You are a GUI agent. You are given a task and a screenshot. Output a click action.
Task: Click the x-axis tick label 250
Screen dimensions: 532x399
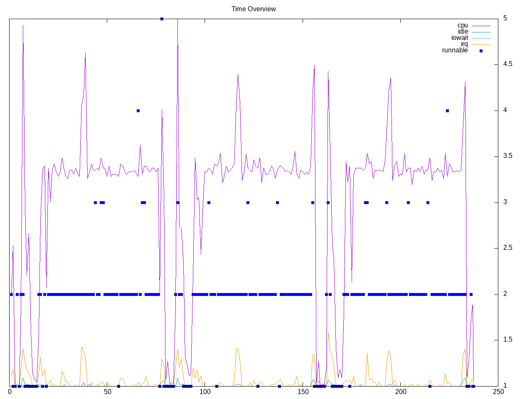pyautogui.click(x=498, y=392)
